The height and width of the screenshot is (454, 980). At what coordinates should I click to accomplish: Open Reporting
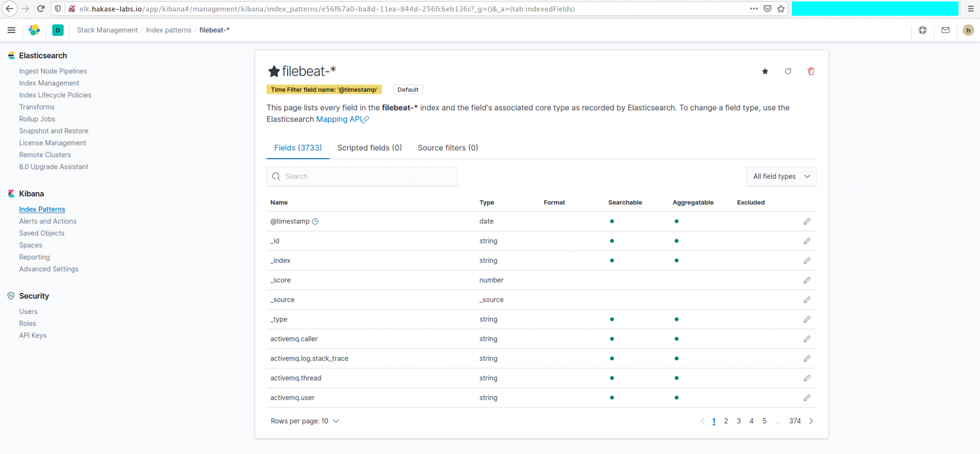[34, 257]
